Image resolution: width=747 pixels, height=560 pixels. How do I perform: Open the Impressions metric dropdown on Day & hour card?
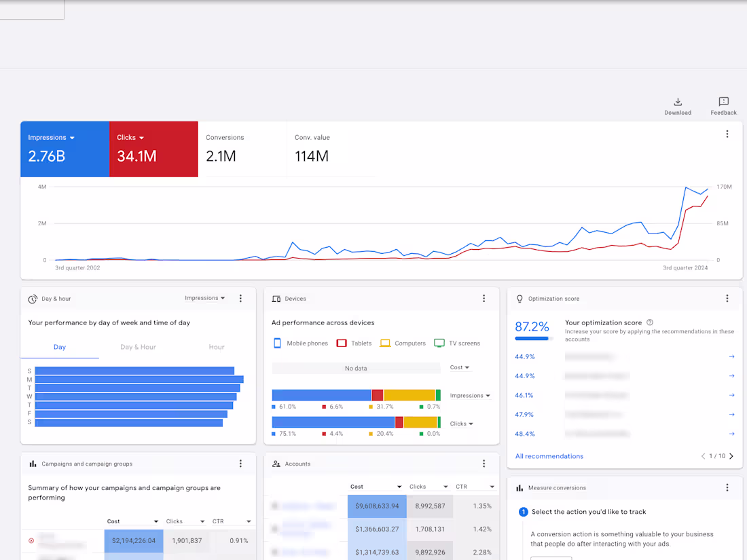[205, 297]
